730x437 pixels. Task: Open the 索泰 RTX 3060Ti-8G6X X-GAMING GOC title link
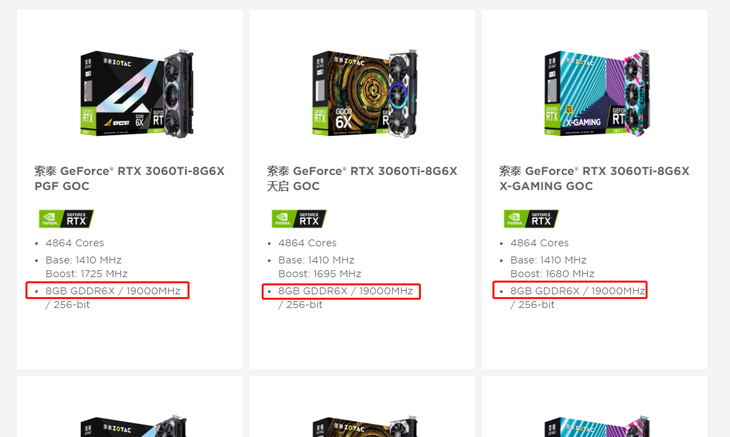pyautogui.click(x=594, y=178)
